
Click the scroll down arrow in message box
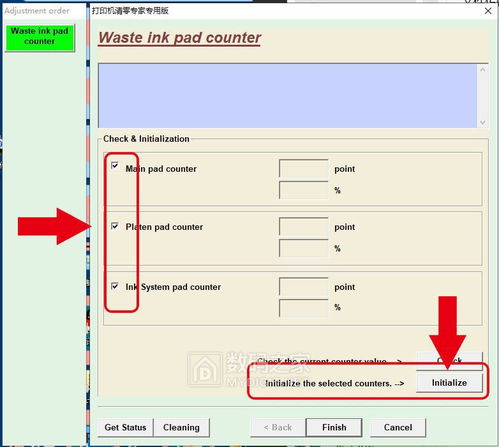[483, 122]
